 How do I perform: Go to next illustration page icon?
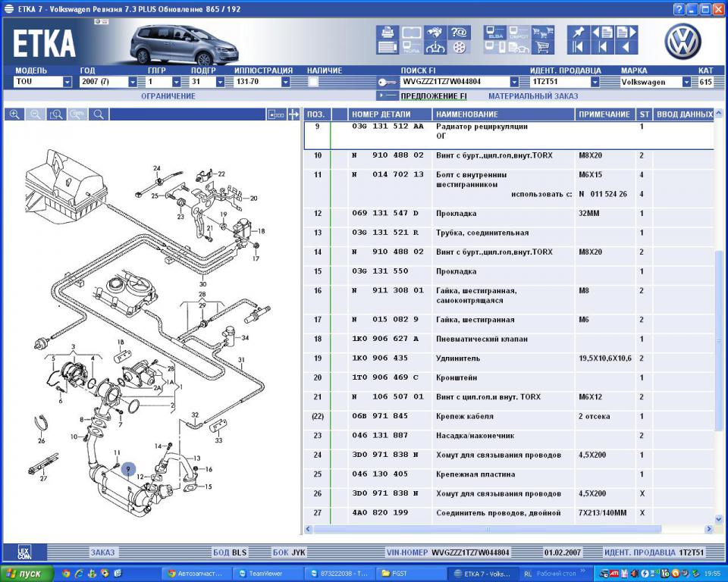click(x=626, y=32)
